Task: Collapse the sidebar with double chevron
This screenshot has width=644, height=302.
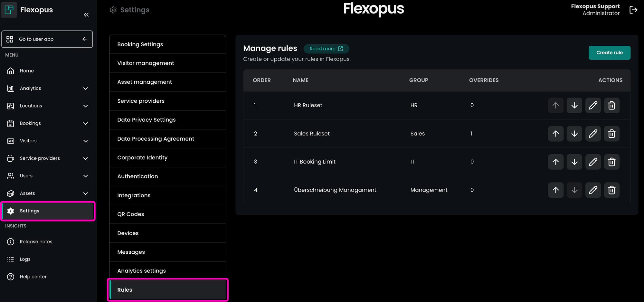Action: [x=86, y=15]
